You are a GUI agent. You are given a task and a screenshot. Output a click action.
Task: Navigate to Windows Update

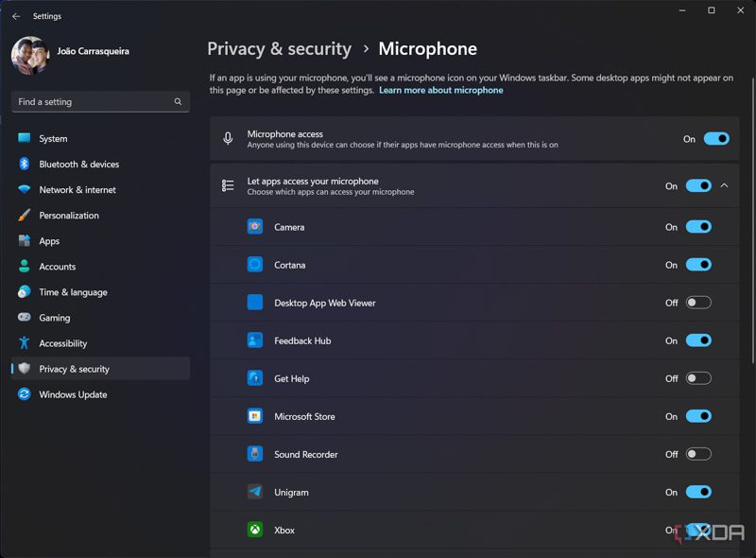click(x=100, y=394)
